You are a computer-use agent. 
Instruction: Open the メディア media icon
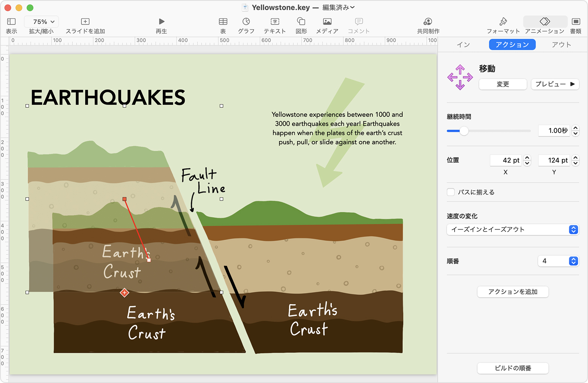coord(327,21)
